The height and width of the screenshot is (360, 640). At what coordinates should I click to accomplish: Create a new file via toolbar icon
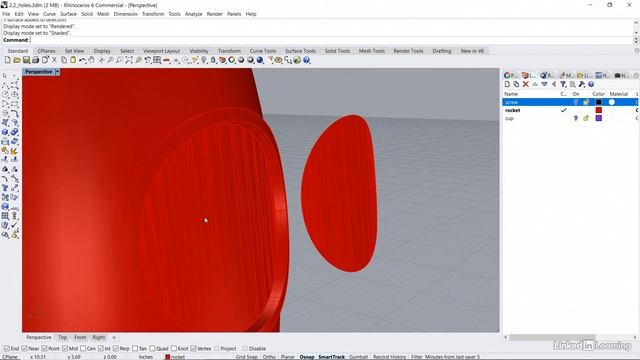pyautogui.click(x=7, y=60)
